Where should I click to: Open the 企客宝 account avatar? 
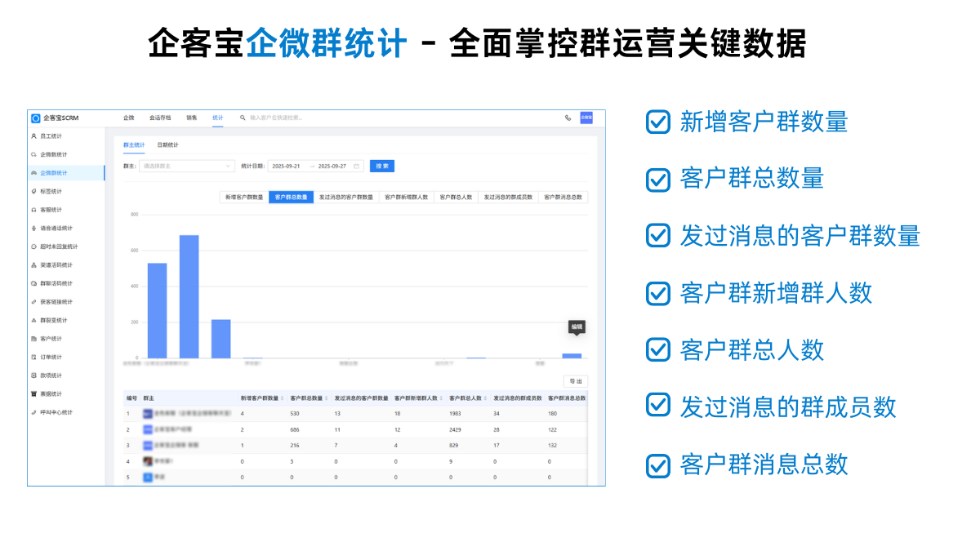point(586,118)
